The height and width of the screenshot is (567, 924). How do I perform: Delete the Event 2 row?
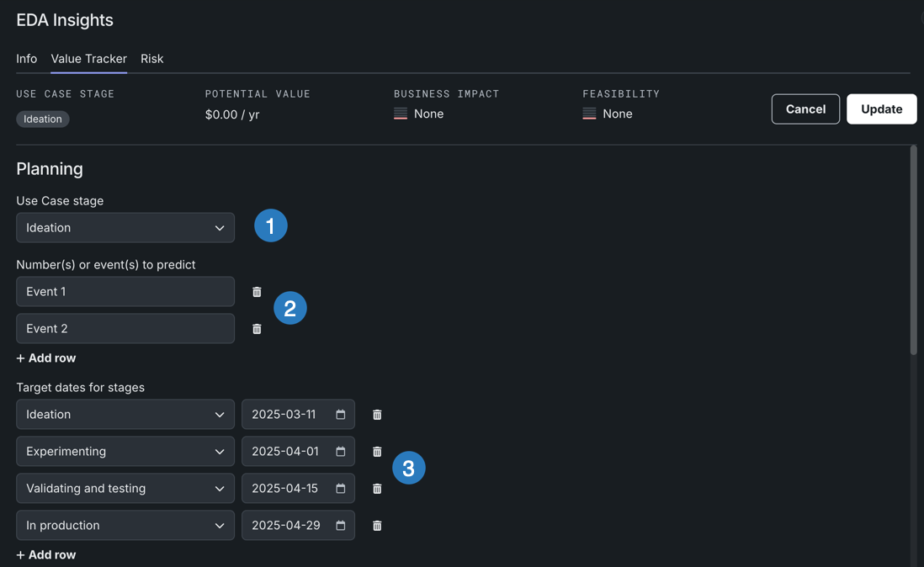click(x=257, y=329)
